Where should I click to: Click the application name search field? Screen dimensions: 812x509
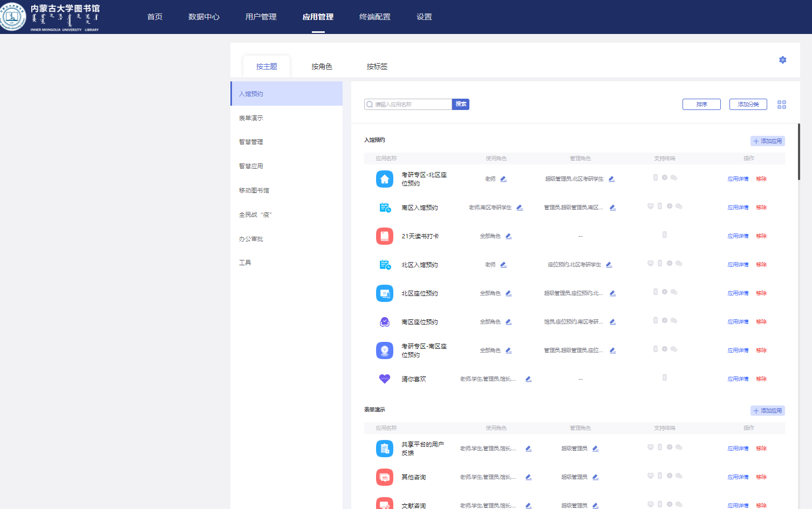411,105
